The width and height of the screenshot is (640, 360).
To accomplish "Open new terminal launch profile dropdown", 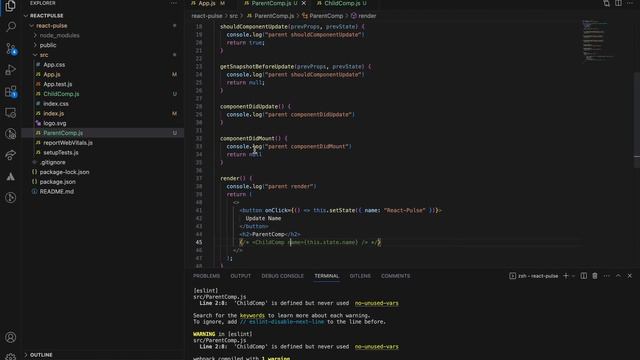I will (573, 276).
